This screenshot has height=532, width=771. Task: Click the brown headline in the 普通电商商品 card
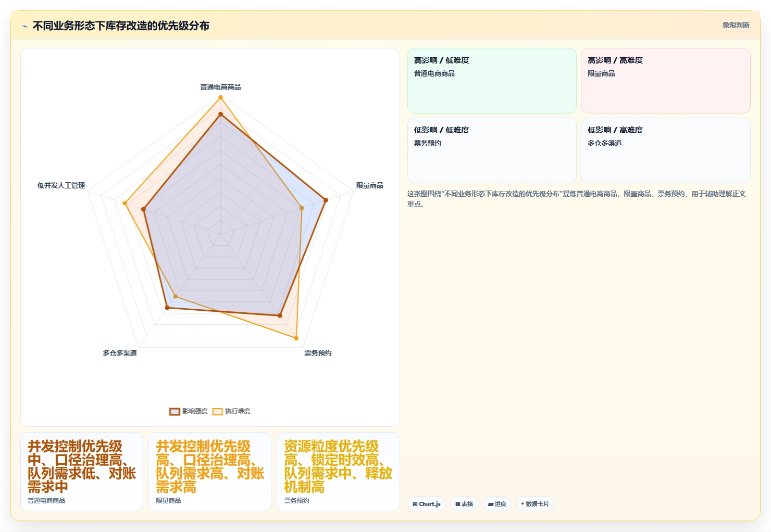[x=82, y=467]
